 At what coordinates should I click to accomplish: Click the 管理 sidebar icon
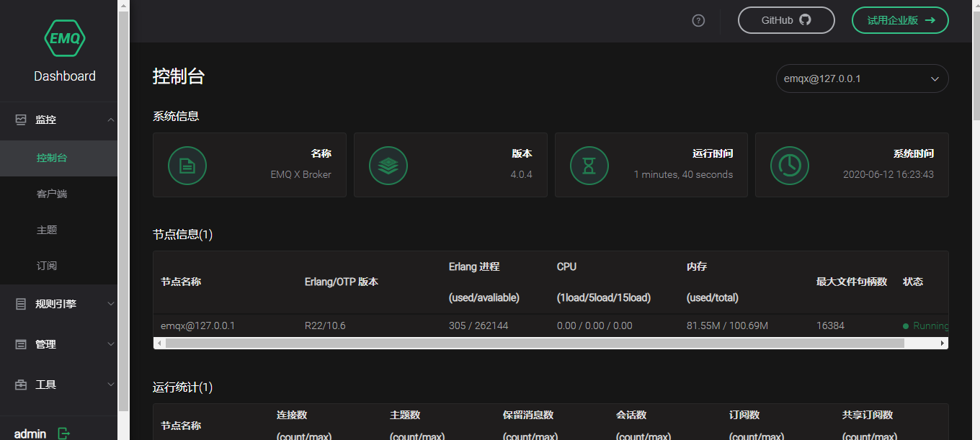pyautogui.click(x=21, y=344)
